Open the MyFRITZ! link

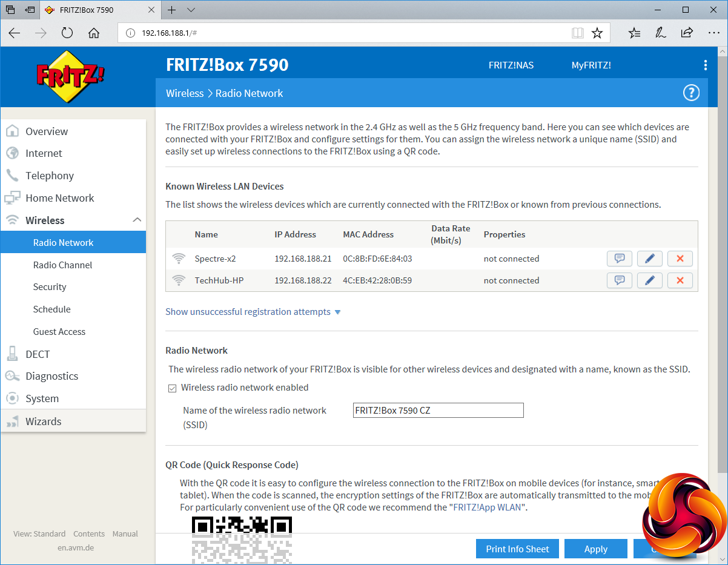tap(591, 65)
